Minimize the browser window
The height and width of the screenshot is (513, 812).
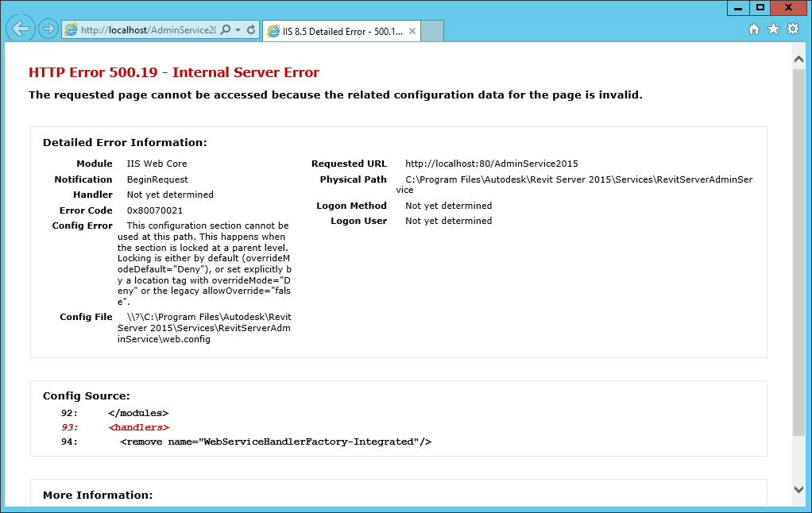[737, 8]
